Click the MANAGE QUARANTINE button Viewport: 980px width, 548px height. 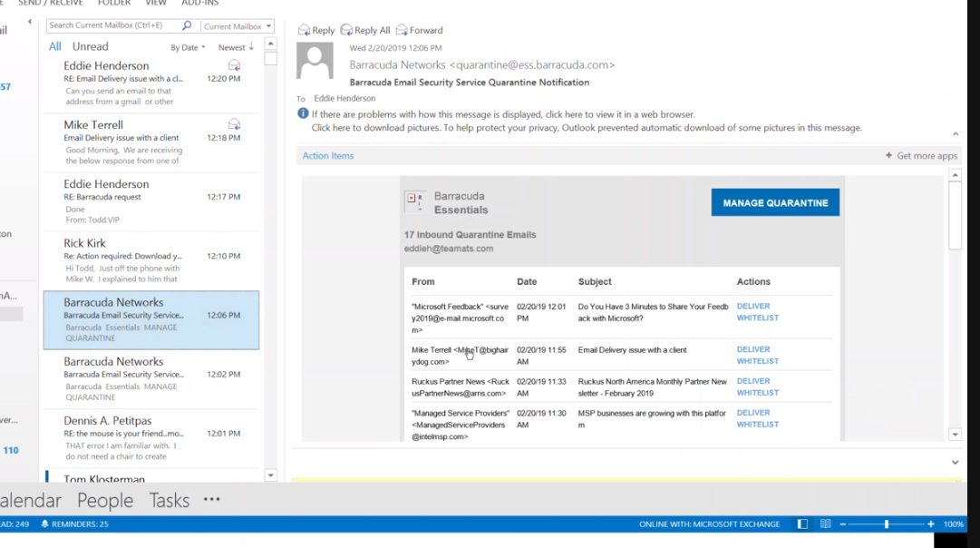click(x=775, y=202)
